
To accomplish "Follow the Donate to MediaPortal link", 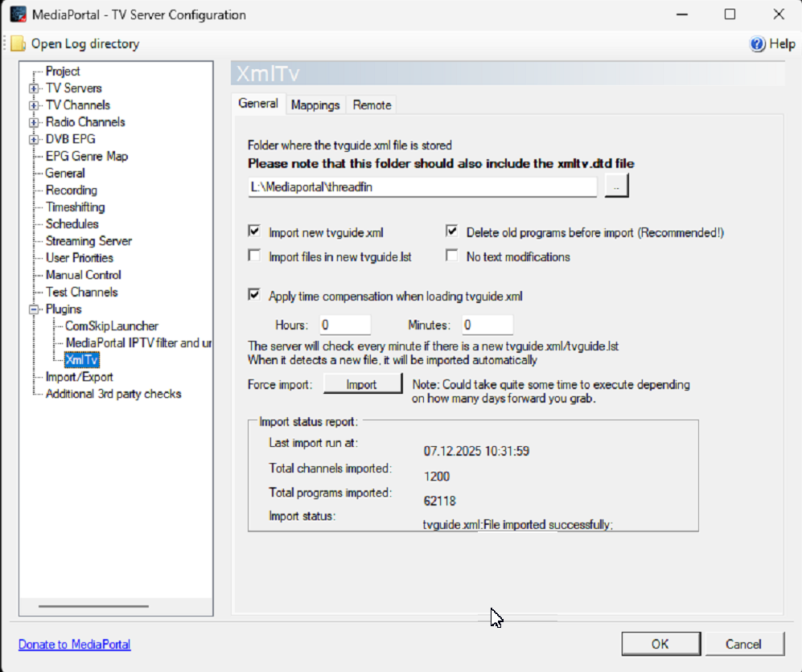I will click(x=74, y=645).
